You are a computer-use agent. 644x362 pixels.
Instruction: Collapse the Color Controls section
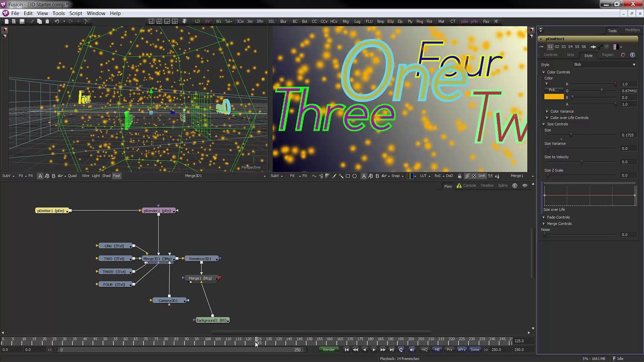[x=543, y=72]
